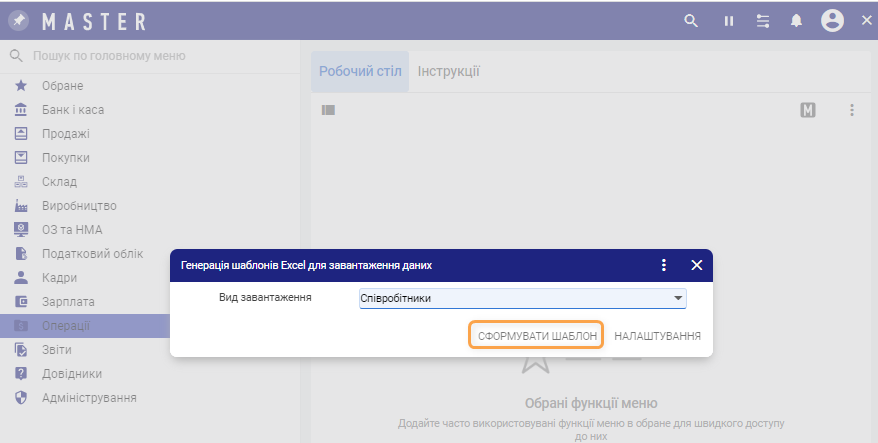
Task: Switch to the Інструкції tab
Action: (x=448, y=72)
